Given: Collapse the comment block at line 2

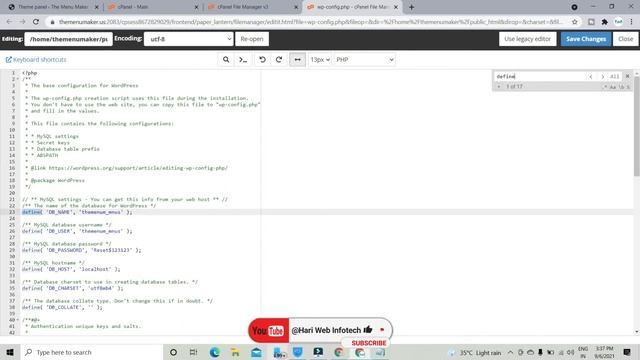Looking at the screenshot, I should [x=18, y=79].
